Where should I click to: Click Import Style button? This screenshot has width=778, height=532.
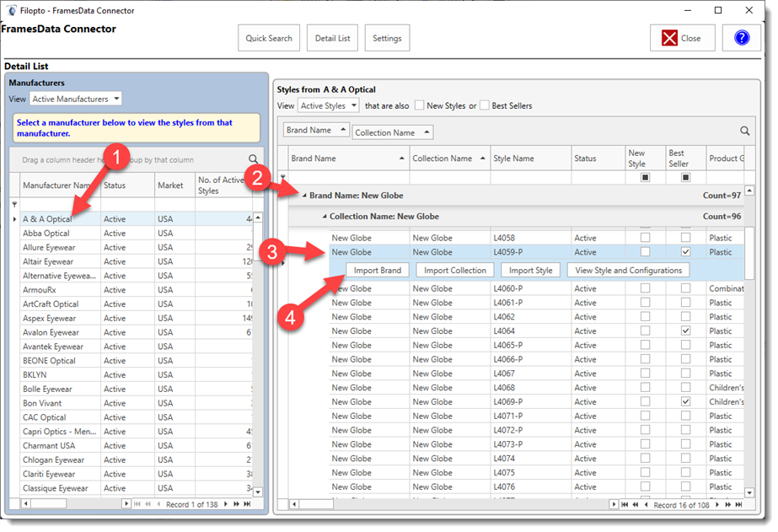(x=530, y=271)
